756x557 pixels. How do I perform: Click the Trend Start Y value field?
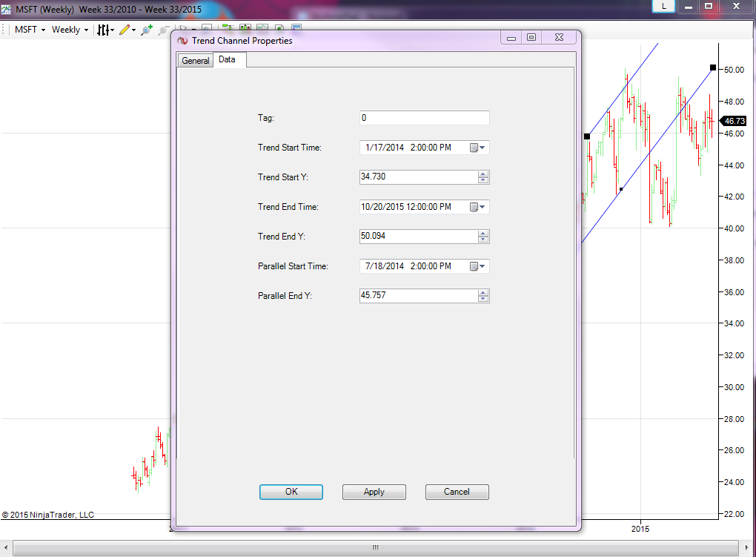(x=419, y=177)
